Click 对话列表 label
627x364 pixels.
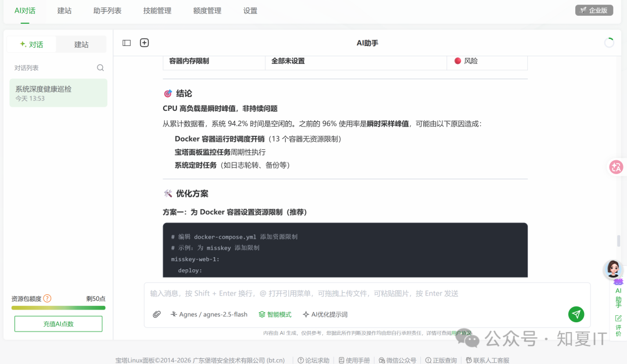tap(26, 68)
